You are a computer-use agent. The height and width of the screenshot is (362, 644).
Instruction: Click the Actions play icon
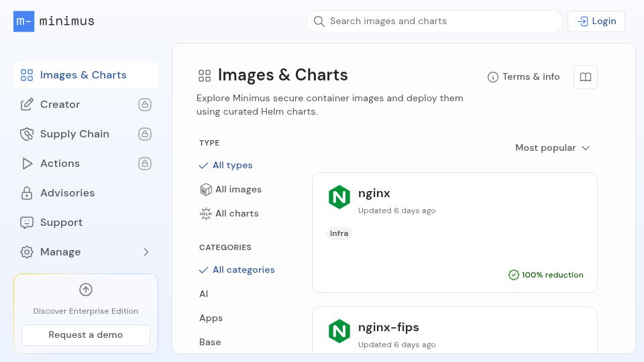tap(27, 164)
